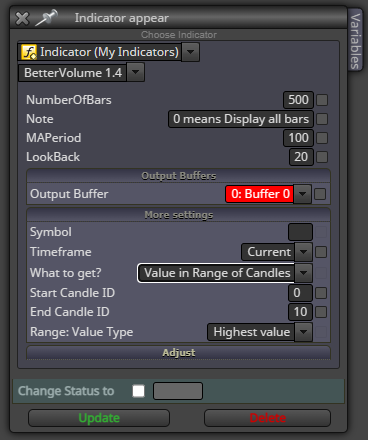Click the empty Symbol input field

coord(300,232)
